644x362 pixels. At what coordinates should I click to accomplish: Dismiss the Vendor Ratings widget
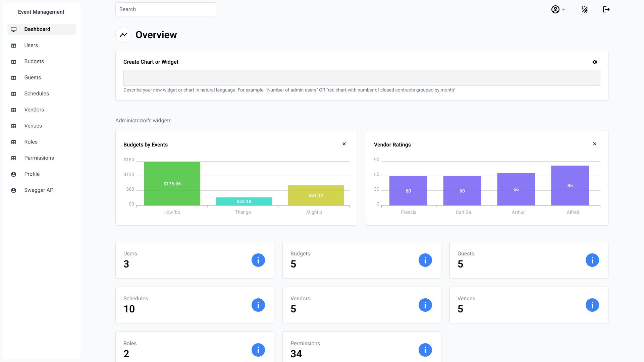pyautogui.click(x=595, y=144)
